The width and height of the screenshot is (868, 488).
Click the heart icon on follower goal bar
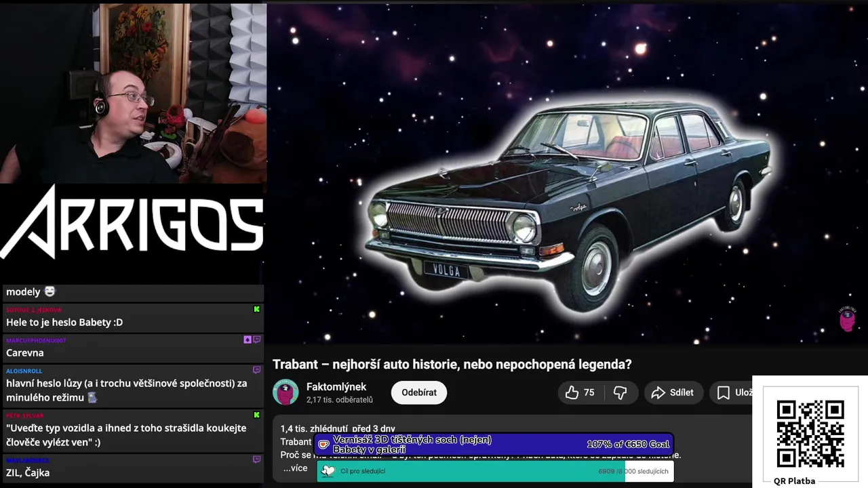(328, 471)
